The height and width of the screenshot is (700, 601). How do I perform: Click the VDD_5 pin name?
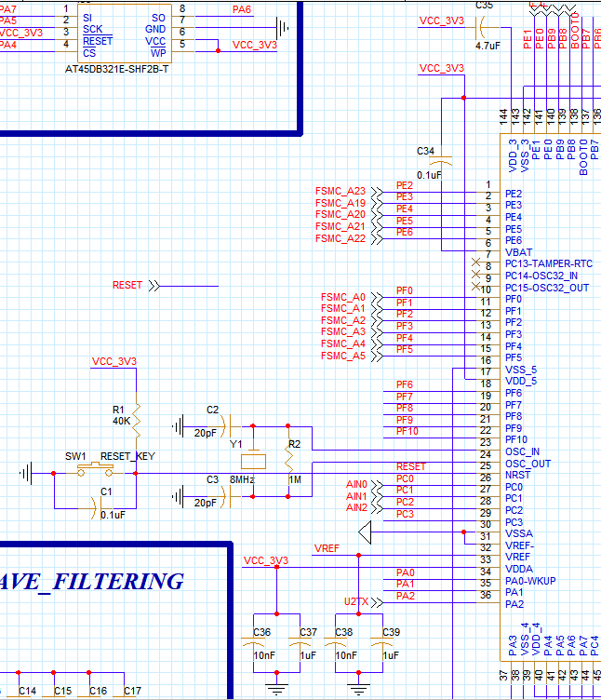(x=521, y=381)
